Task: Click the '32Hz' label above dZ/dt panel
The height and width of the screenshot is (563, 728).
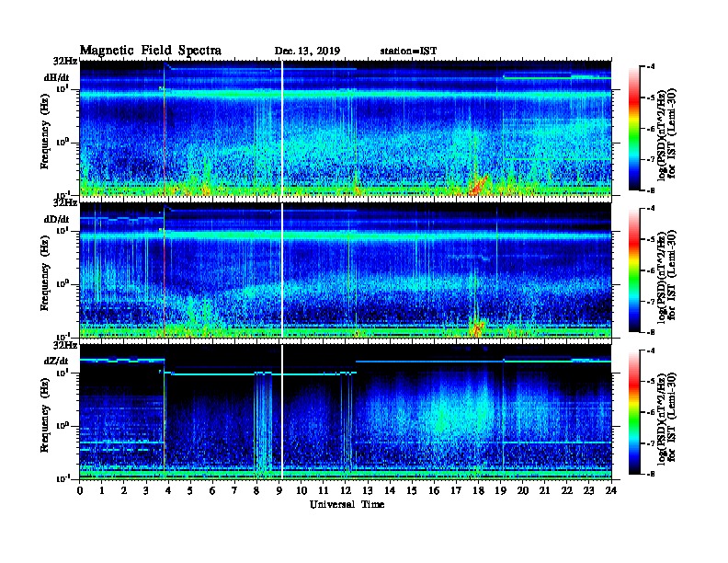Action: 65,345
